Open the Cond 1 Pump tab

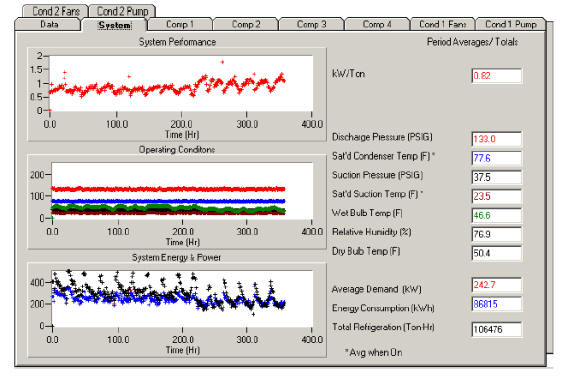tap(511, 24)
